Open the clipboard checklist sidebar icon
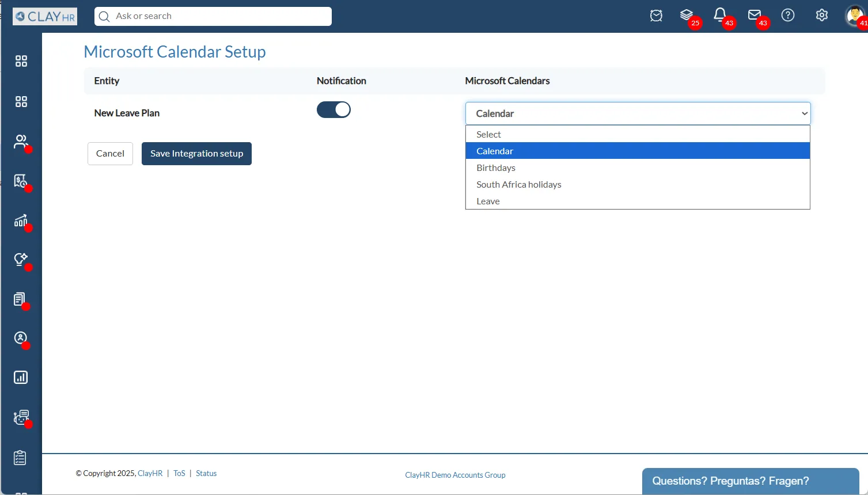Screen dimensions: 868x495 coord(20,458)
